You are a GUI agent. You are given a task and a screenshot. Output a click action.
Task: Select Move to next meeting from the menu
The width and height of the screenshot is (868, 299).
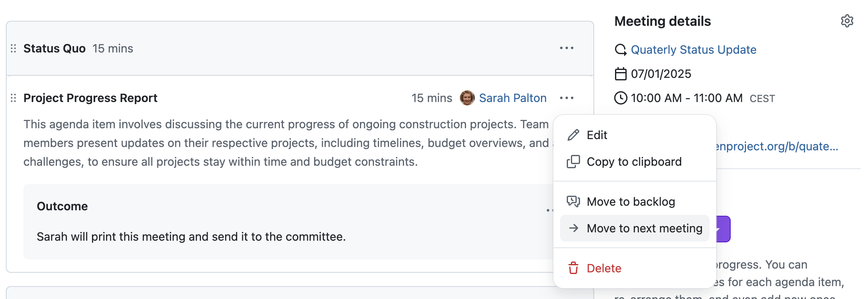point(644,228)
